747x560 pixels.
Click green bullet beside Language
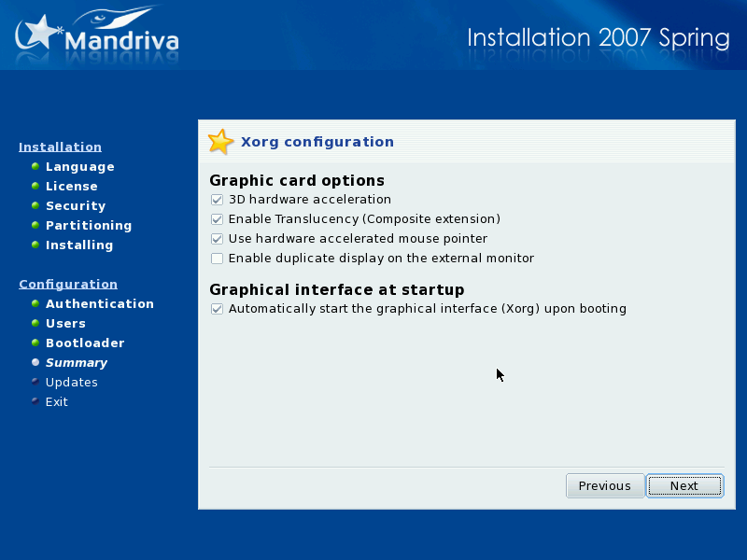click(x=35, y=166)
